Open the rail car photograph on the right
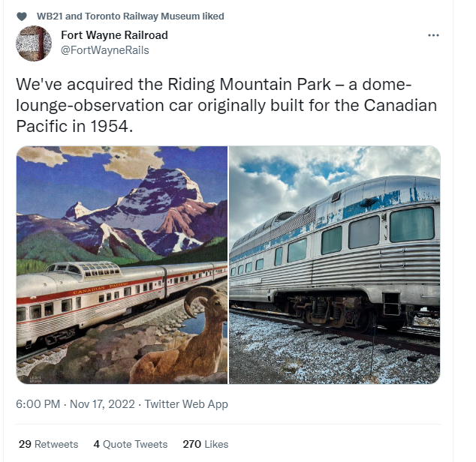Image resolution: width=476 pixels, height=462 pixels. click(x=334, y=265)
